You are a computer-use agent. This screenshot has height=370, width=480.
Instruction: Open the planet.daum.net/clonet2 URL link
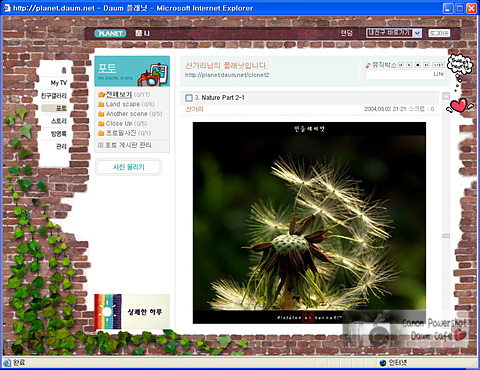(227, 75)
